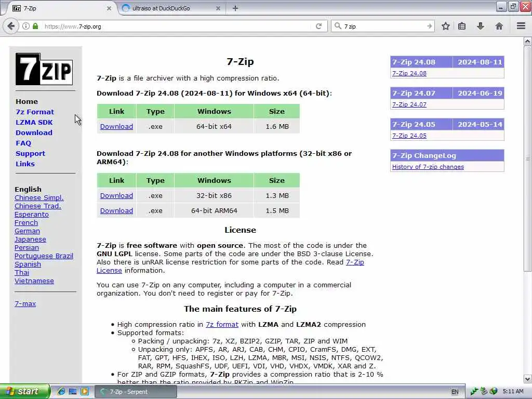The height and width of the screenshot is (399, 532).
Task: Select the 7-Zip browser tab
Action: click(x=61, y=8)
